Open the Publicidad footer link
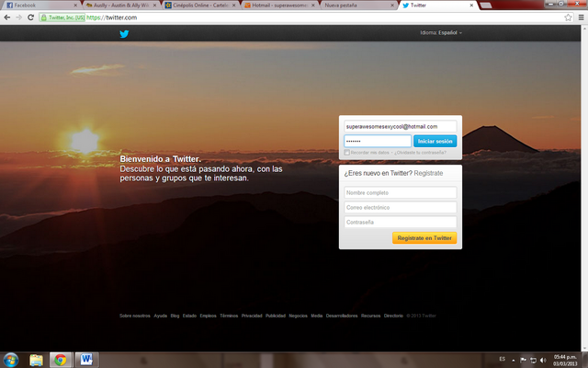The height and width of the screenshot is (368, 588). 276,316
